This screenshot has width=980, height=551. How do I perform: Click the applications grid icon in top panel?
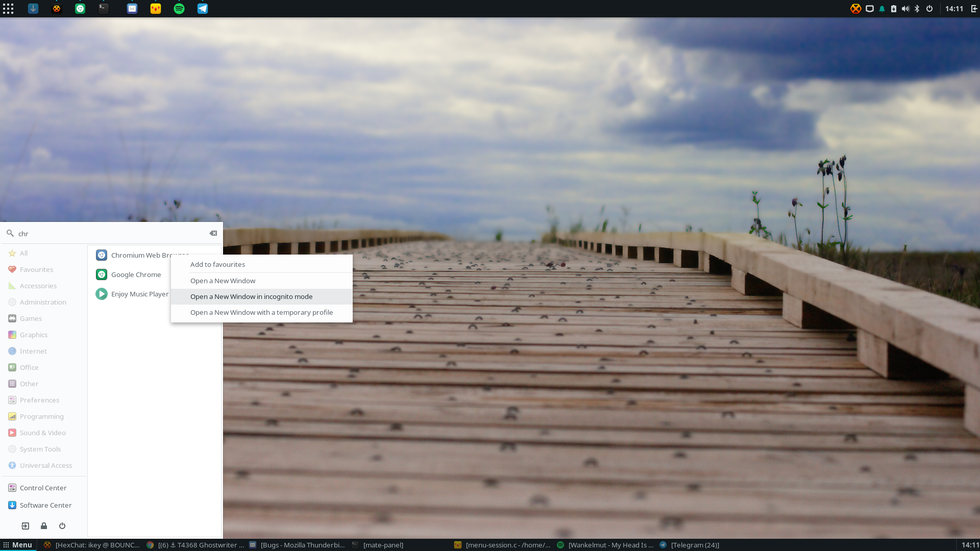pos(8,9)
